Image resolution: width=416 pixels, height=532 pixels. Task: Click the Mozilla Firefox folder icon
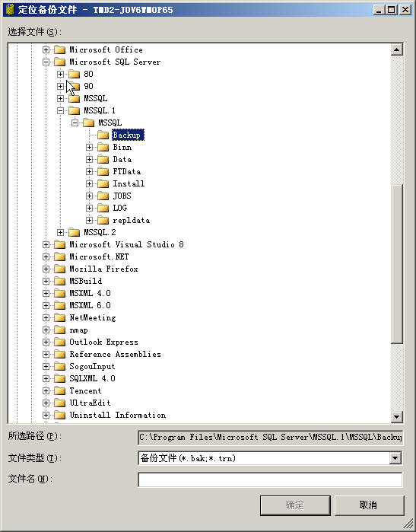point(59,269)
